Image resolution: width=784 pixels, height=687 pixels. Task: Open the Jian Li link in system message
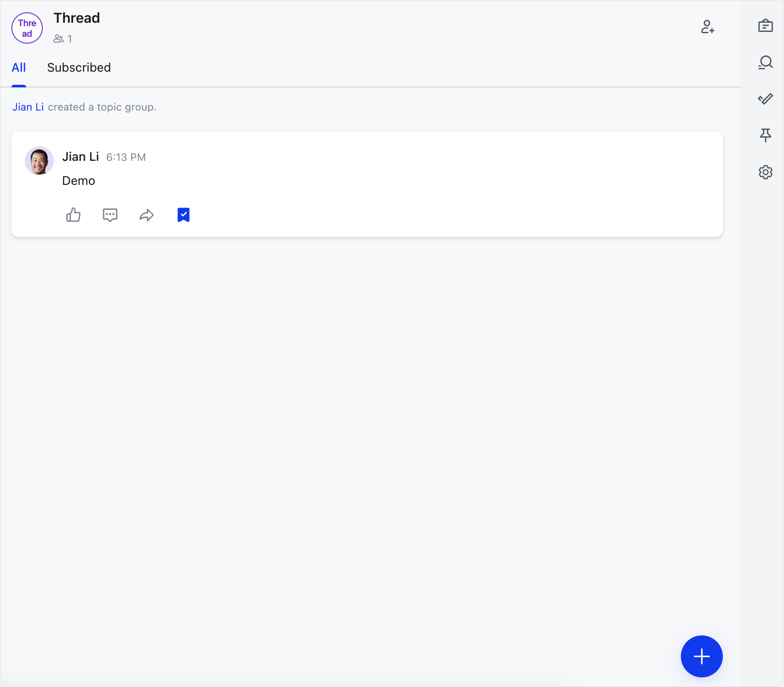(28, 107)
